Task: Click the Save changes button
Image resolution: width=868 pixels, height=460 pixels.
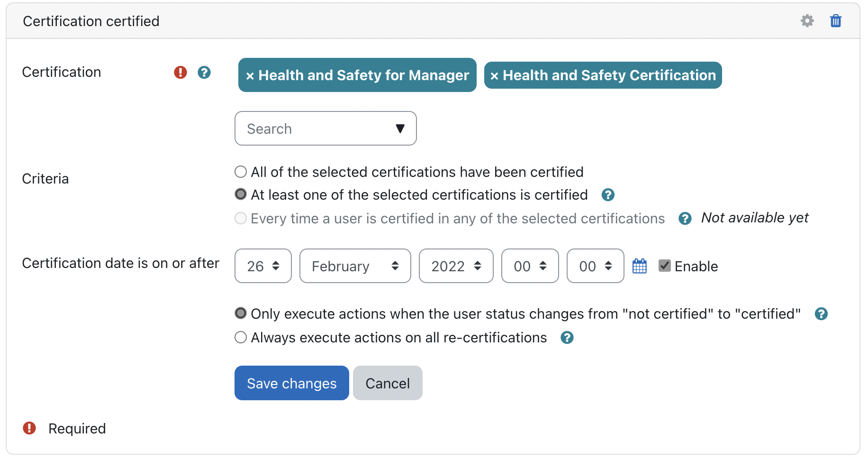Action: coord(291,383)
